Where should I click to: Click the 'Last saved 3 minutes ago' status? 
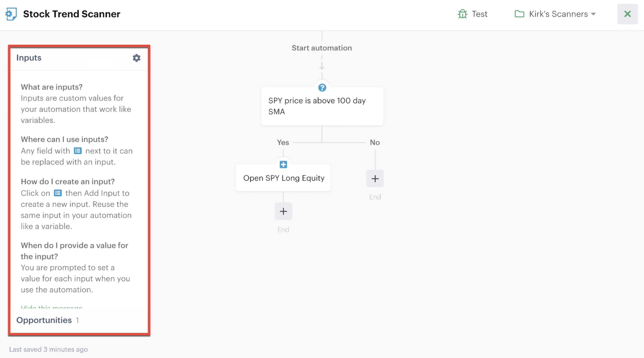pyautogui.click(x=49, y=349)
